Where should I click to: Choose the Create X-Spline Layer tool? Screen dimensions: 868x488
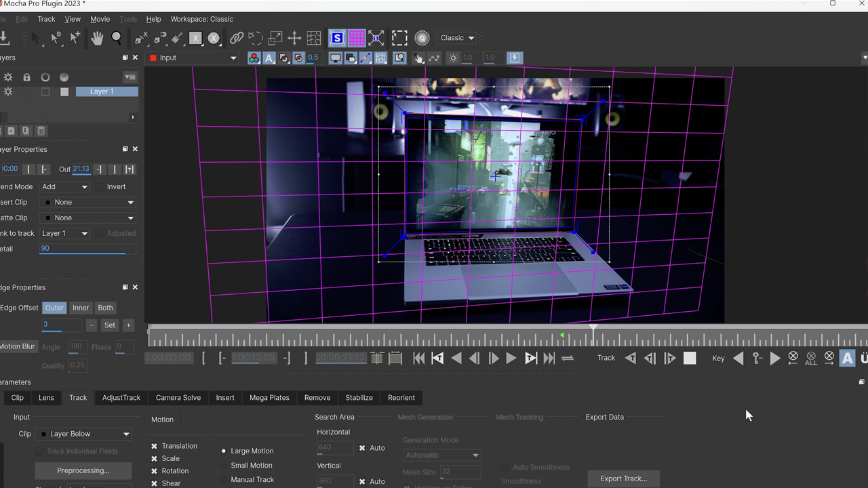pyautogui.click(x=141, y=38)
